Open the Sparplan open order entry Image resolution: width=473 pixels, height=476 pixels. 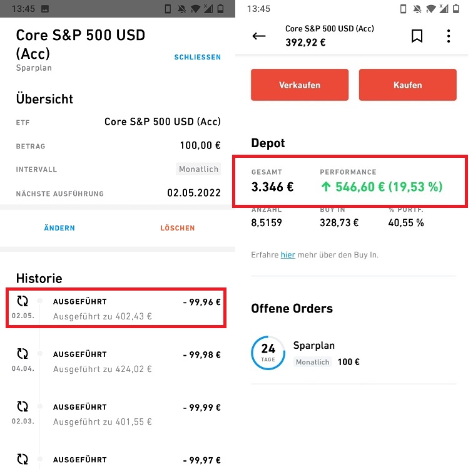tap(353, 353)
